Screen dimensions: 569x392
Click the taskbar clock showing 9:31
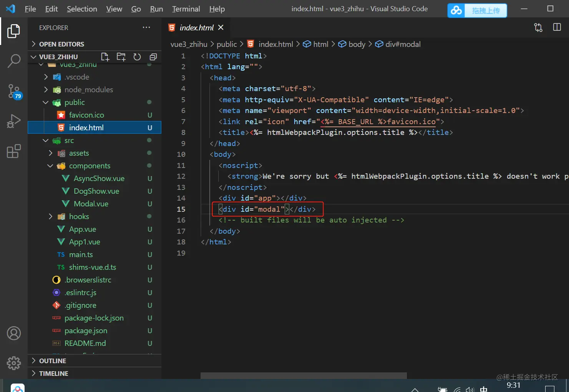tap(513, 385)
